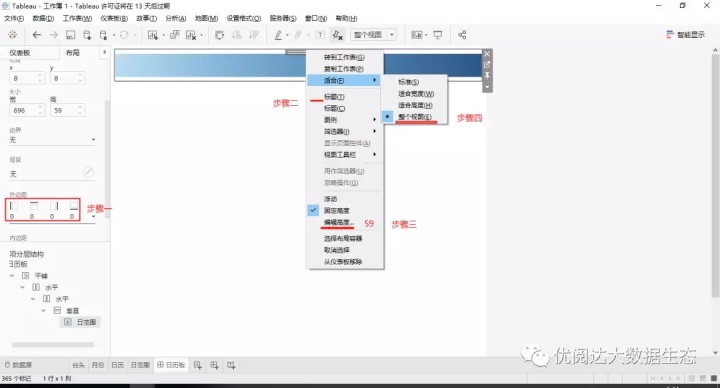Click the new worksheet chart icon in toolbar
The width and height of the screenshot is (720, 388).
(x=153, y=35)
